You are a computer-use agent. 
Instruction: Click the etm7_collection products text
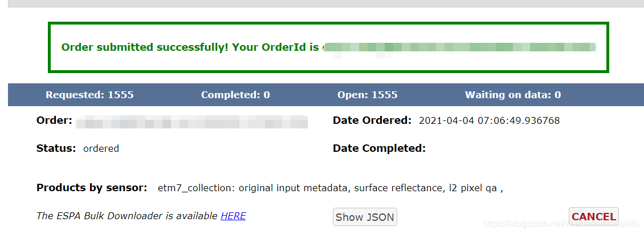(x=330, y=188)
